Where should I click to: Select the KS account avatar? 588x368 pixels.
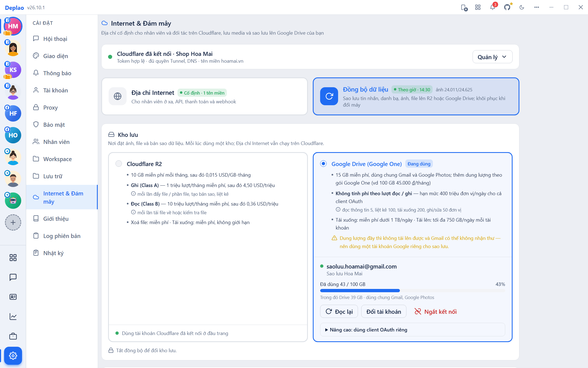(x=13, y=70)
